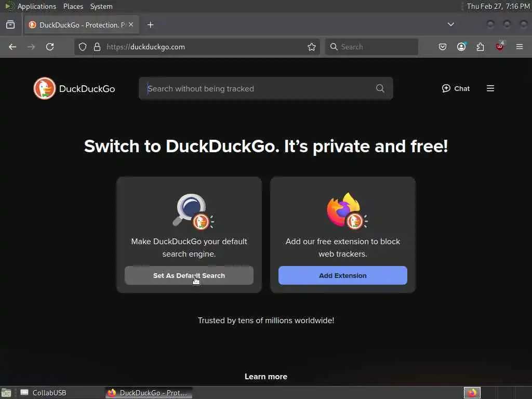Click Set As Default Search button

(189, 275)
